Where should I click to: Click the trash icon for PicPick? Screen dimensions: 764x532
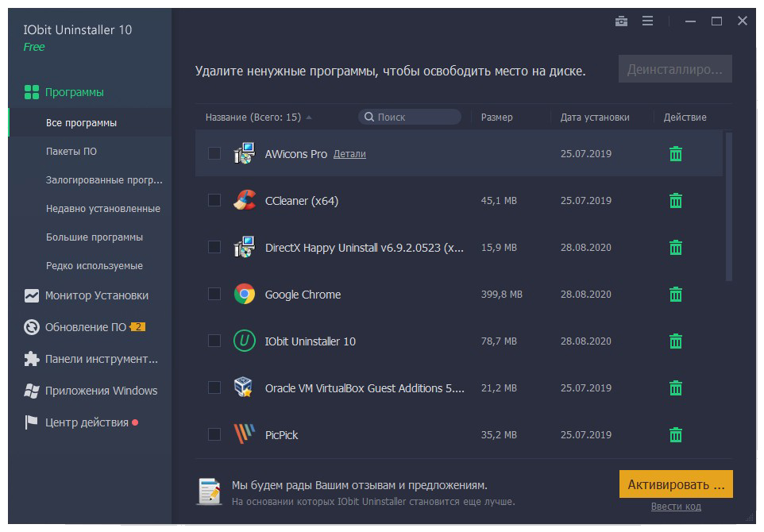tap(675, 434)
